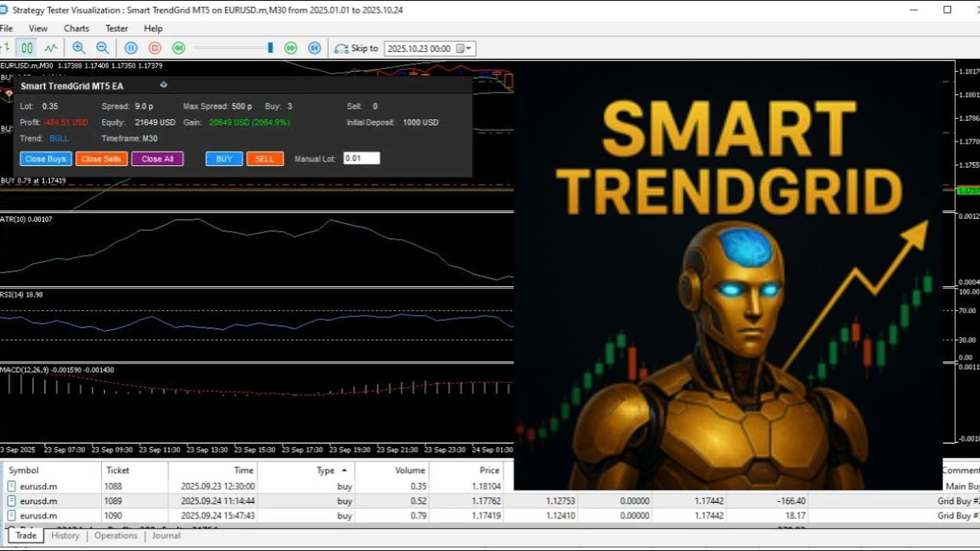Open the File menu
This screenshot has width=980, height=551.
tap(6, 28)
